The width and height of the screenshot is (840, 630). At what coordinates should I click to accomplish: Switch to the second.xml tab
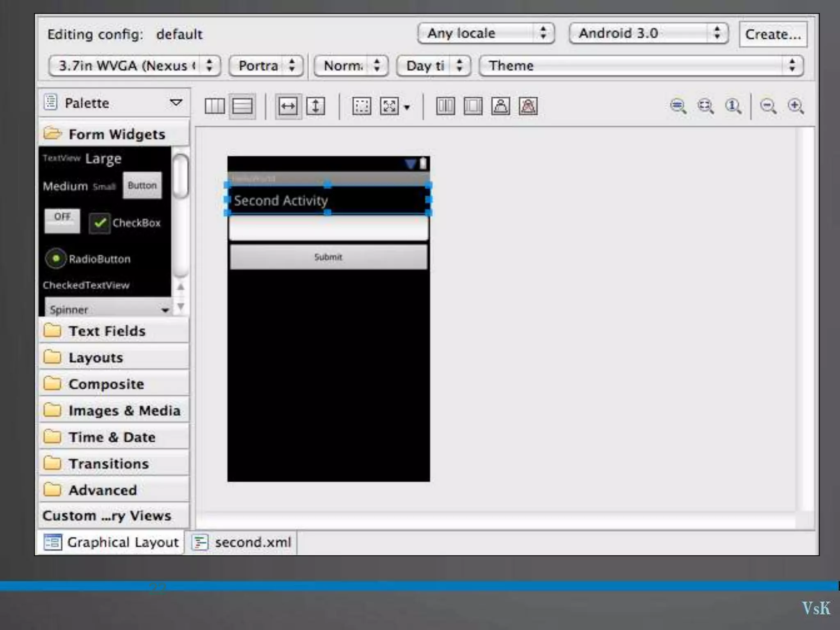click(x=242, y=542)
